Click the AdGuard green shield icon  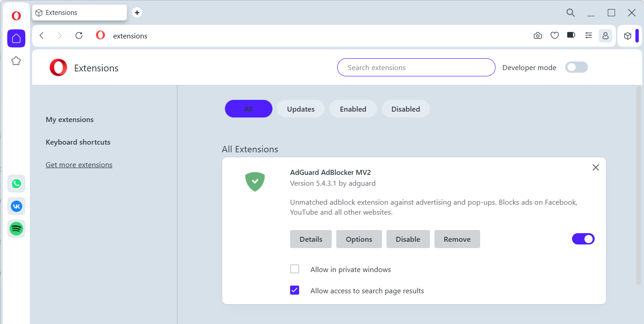(255, 182)
